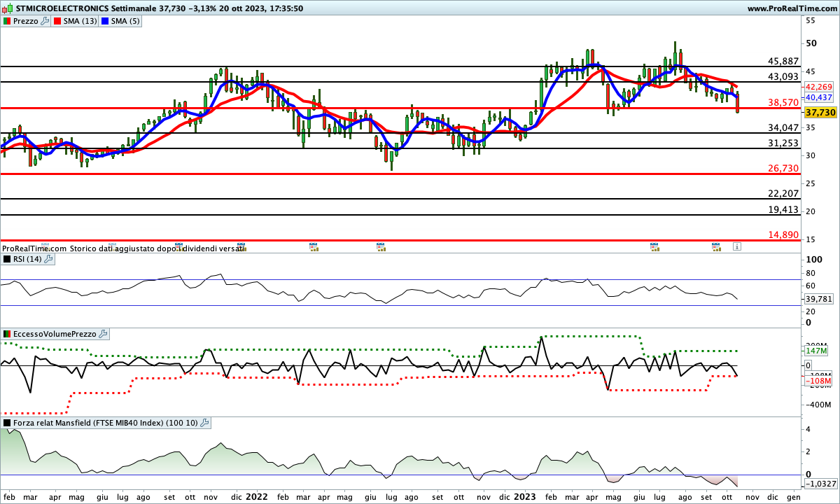
Task: Select the EccessoVolumePrezzo indicator label
Action: click(x=55, y=335)
